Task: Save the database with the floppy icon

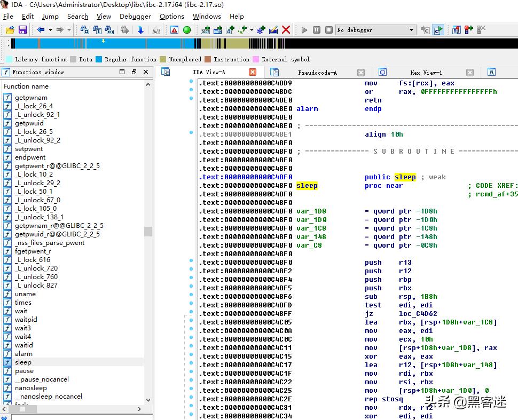Action: [22, 30]
